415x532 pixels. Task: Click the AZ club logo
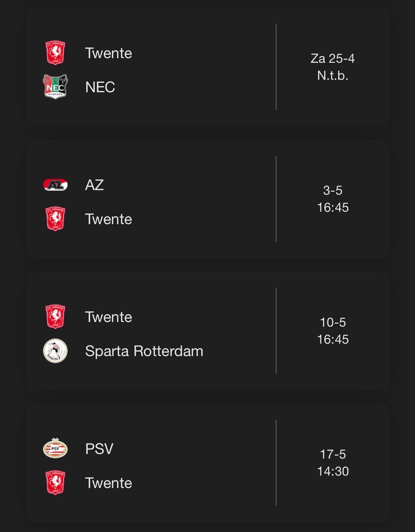click(x=55, y=185)
